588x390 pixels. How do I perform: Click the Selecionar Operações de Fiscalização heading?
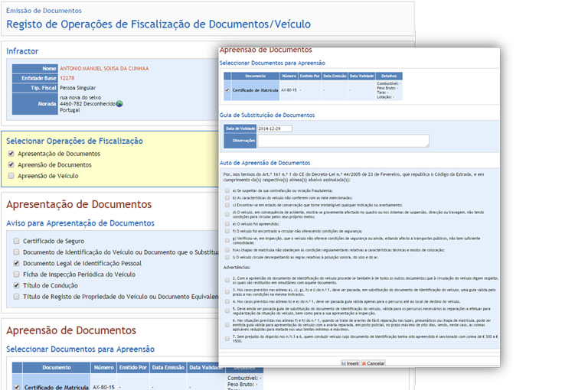tap(74, 141)
